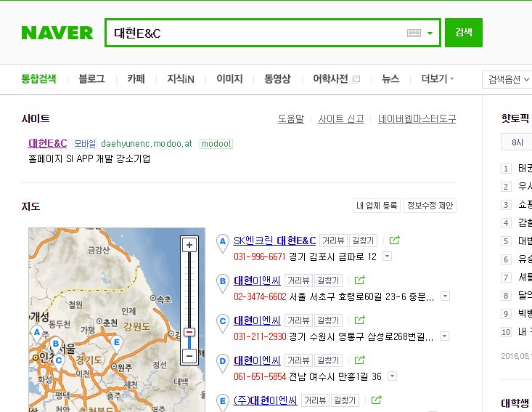The height and width of the screenshot is (412, 532).
Task: Expand the 더보기 menu
Action: pos(438,78)
